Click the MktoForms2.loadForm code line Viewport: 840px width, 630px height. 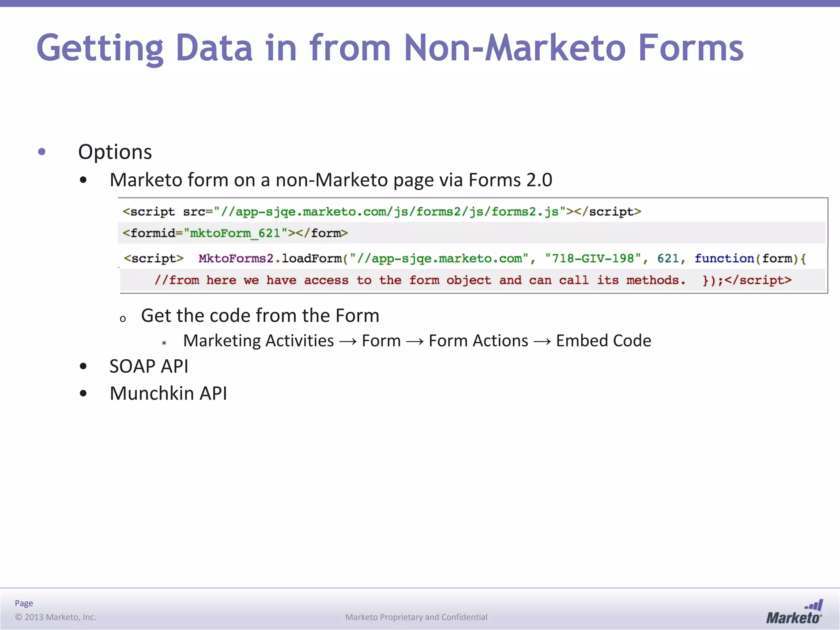click(465, 258)
